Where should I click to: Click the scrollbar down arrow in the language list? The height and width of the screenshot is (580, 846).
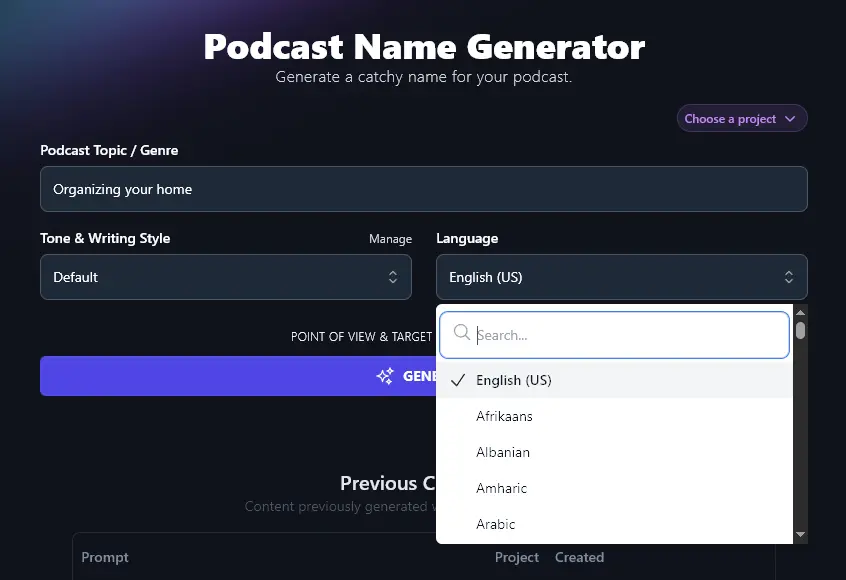pyautogui.click(x=801, y=535)
